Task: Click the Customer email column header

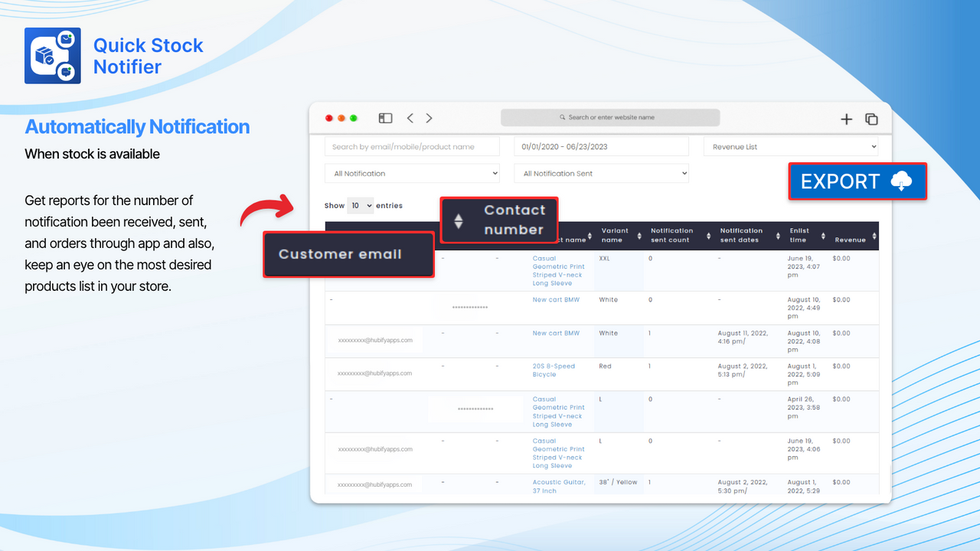Action: click(x=348, y=253)
